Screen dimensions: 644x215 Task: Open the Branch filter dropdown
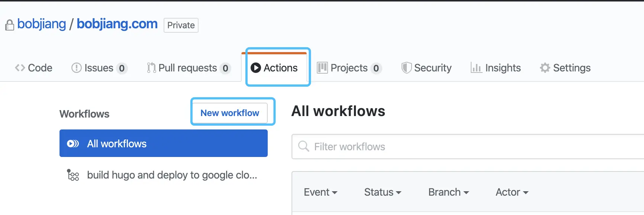coord(448,192)
